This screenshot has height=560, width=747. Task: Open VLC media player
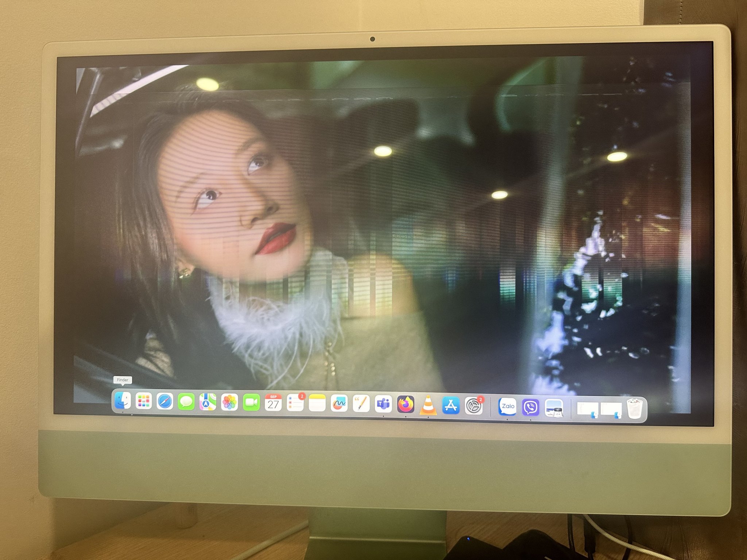tap(428, 405)
